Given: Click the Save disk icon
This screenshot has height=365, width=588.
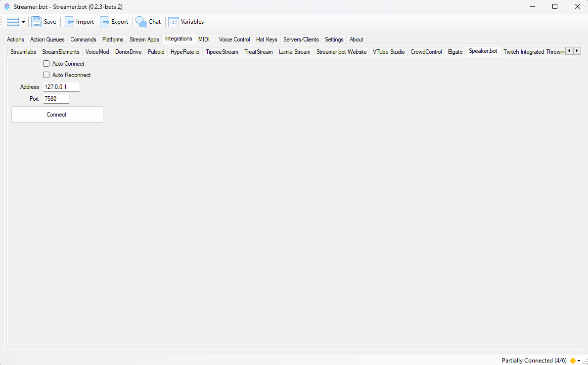Looking at the screenshot, I should click(37, 22).
